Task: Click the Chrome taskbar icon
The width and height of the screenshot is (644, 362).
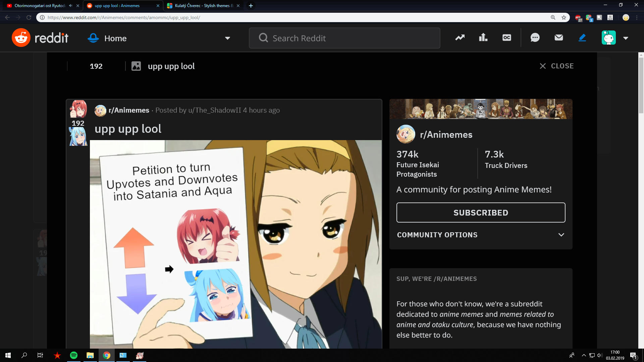Action: (107, 355)
